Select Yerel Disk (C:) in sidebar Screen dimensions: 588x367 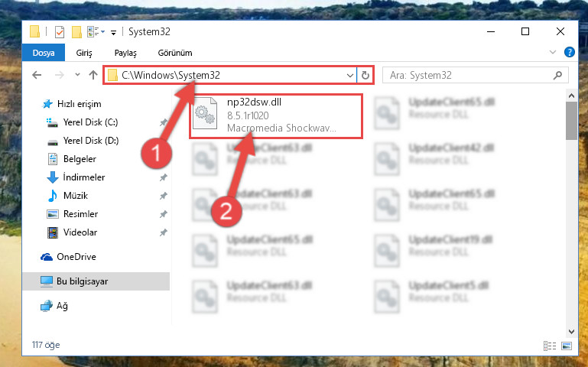click(x=90, y=122)
